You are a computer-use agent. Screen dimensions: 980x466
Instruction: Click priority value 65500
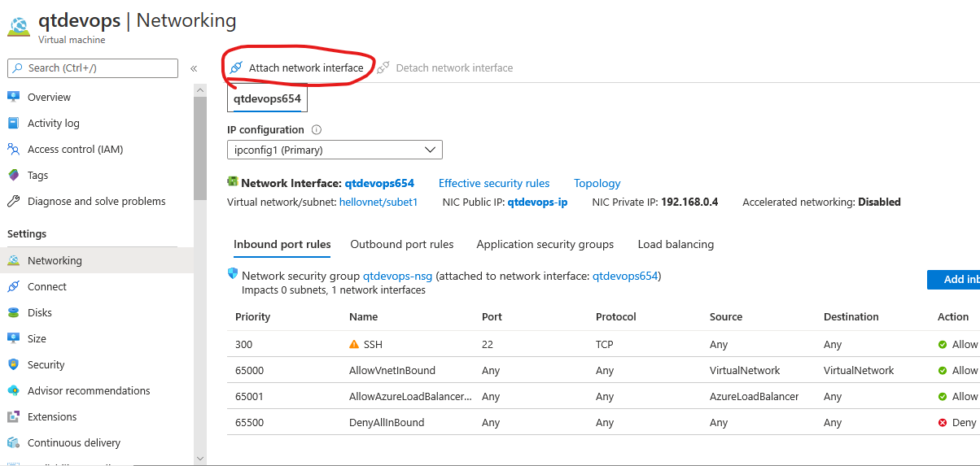[x=250, y=422]
